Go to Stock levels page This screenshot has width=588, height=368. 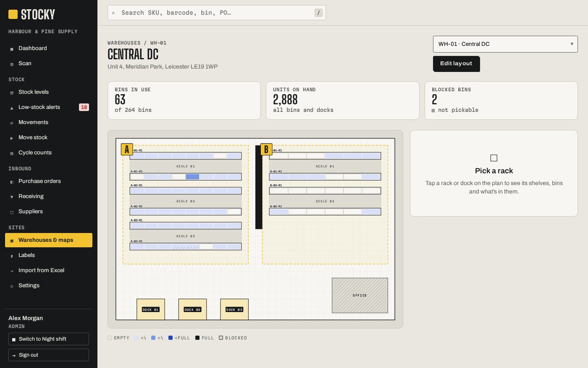click(49, 92)
